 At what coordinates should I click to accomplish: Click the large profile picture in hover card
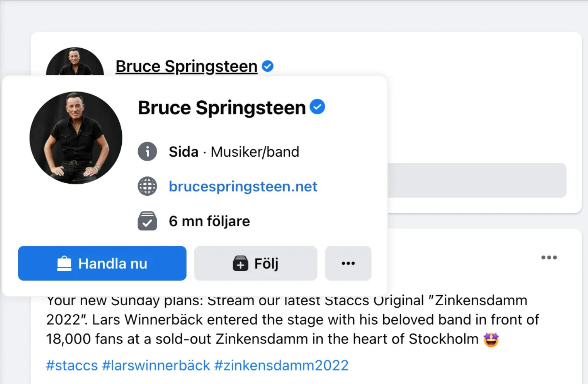point(76,138)
